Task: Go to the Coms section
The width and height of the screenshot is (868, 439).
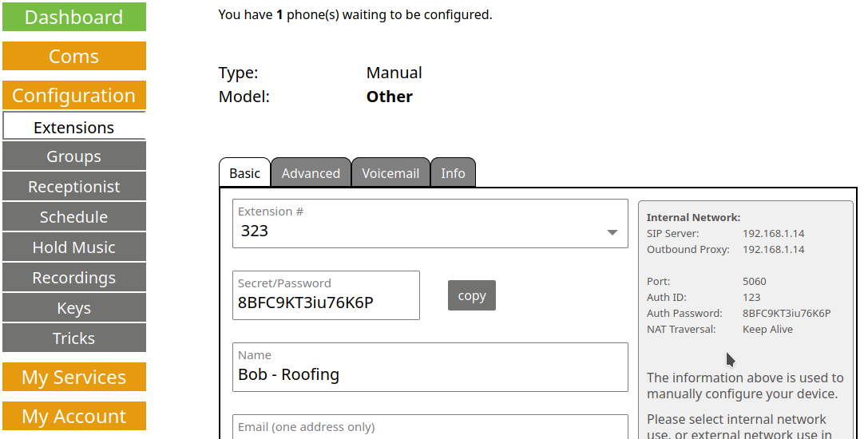Action: point(73,56)
